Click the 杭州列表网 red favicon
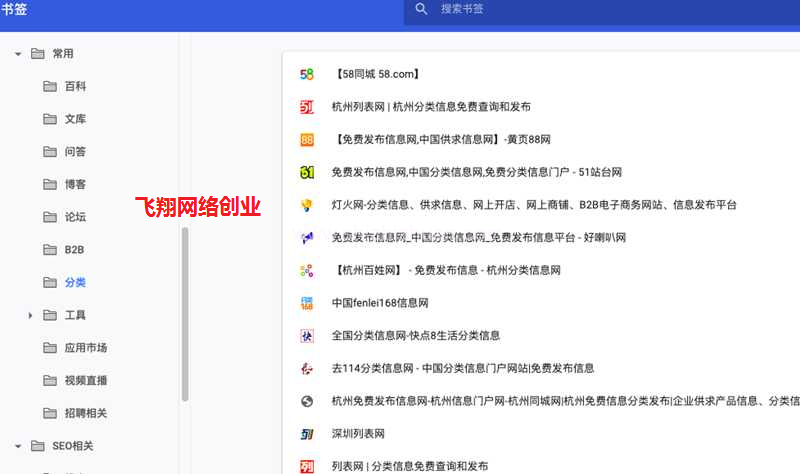800x474 pixels. tap(307, 107)
